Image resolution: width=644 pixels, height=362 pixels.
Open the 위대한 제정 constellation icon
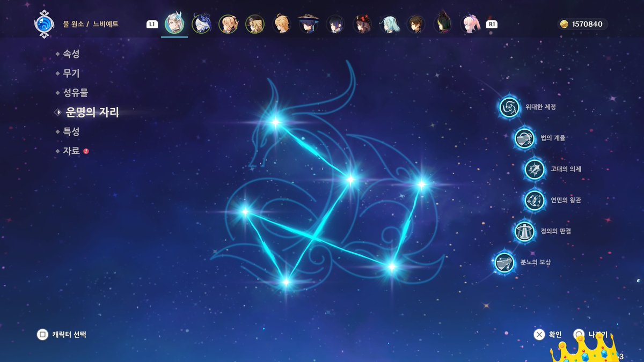pyautogui.click(x=509, y=107)
